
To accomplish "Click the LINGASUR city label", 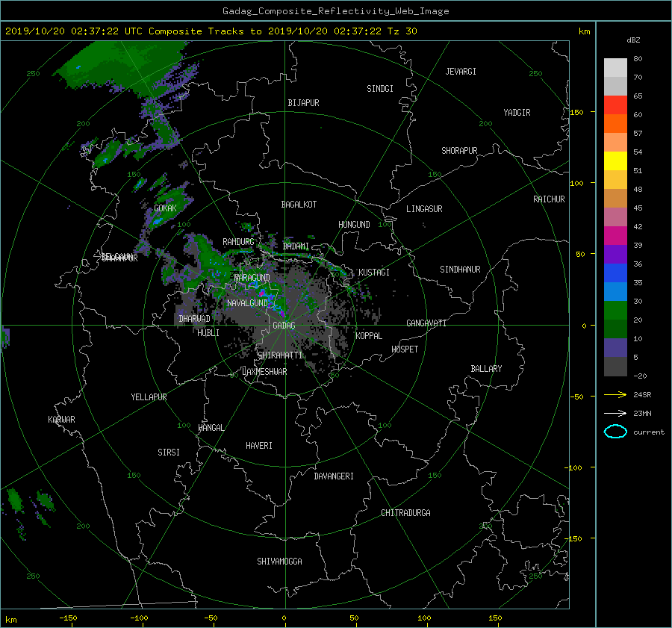I will (x=424, y=209).
